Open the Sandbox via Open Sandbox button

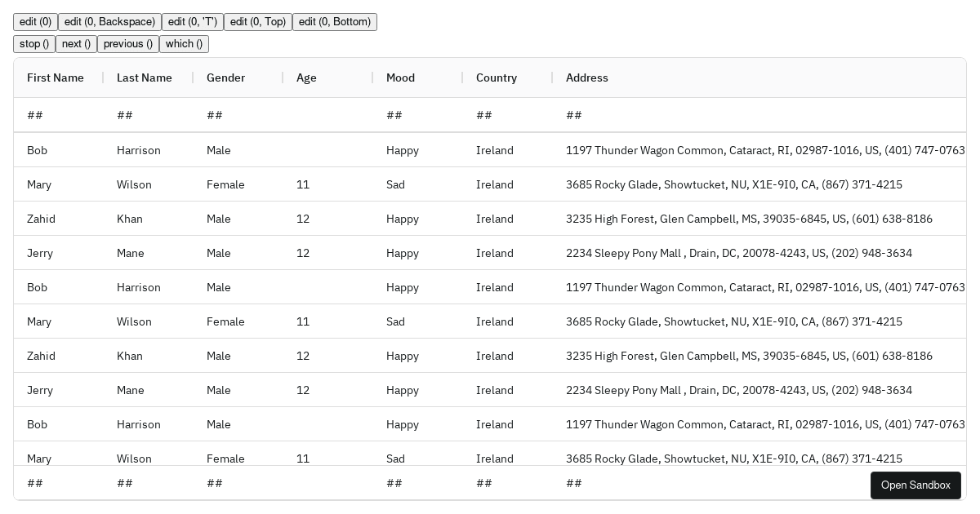(915, 485)
